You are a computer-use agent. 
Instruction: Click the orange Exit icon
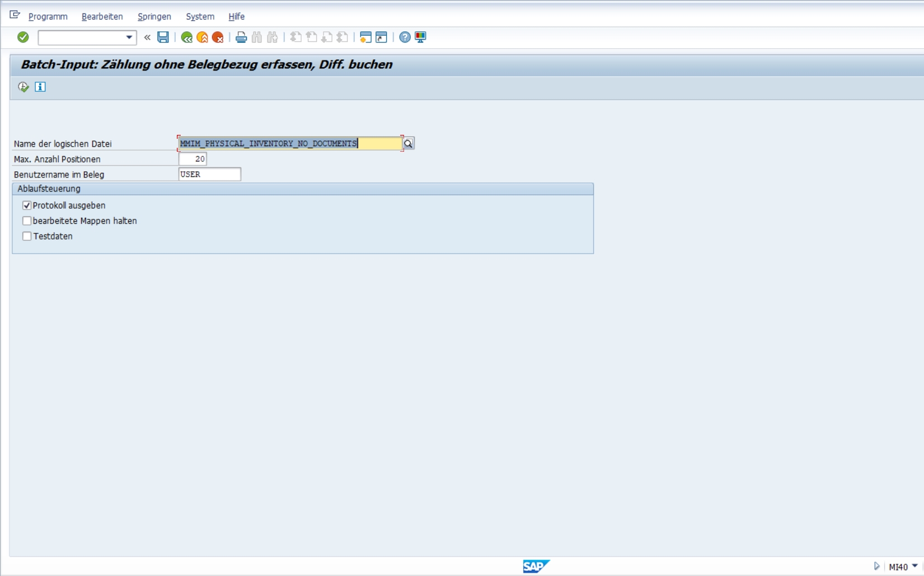(x=202, y=38)
